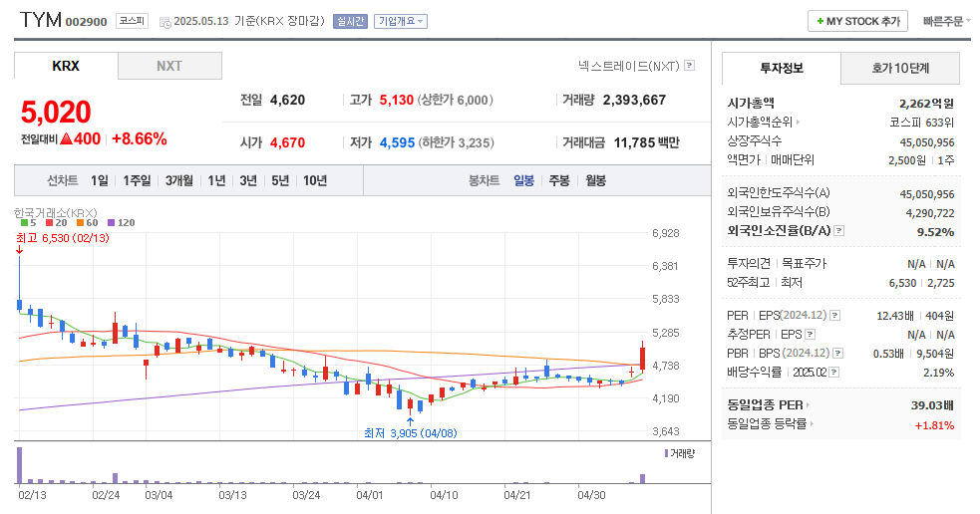Open the calendar icon beside 2025.05.13
This screenshot has width=980, height=514.
tap(165, 23)
